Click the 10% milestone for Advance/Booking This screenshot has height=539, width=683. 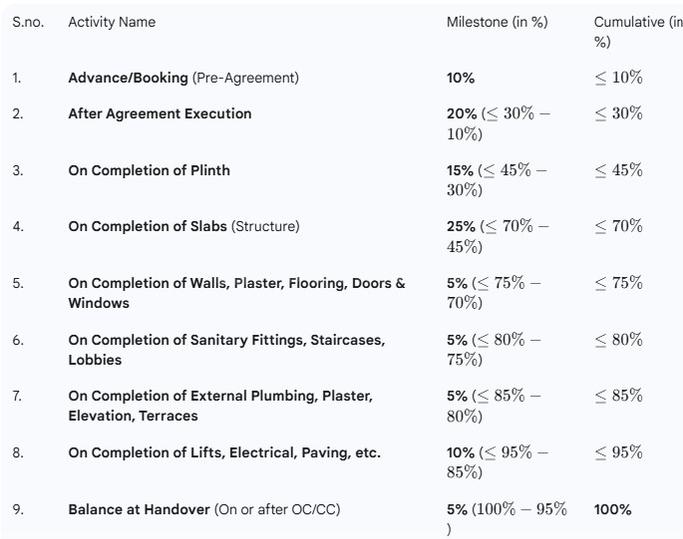pyautogui.click(x=461, y=78)
